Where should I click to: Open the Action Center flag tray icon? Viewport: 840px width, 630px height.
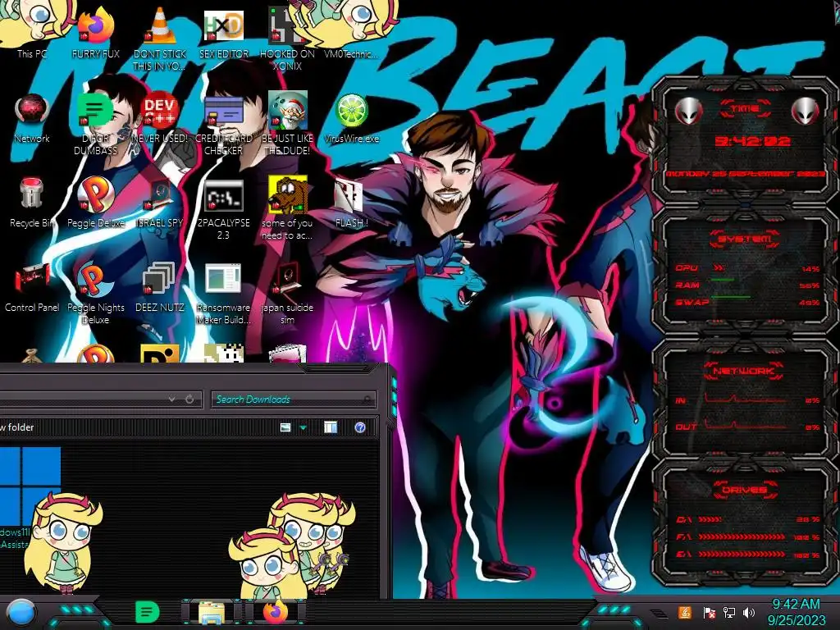pos(709,613)
